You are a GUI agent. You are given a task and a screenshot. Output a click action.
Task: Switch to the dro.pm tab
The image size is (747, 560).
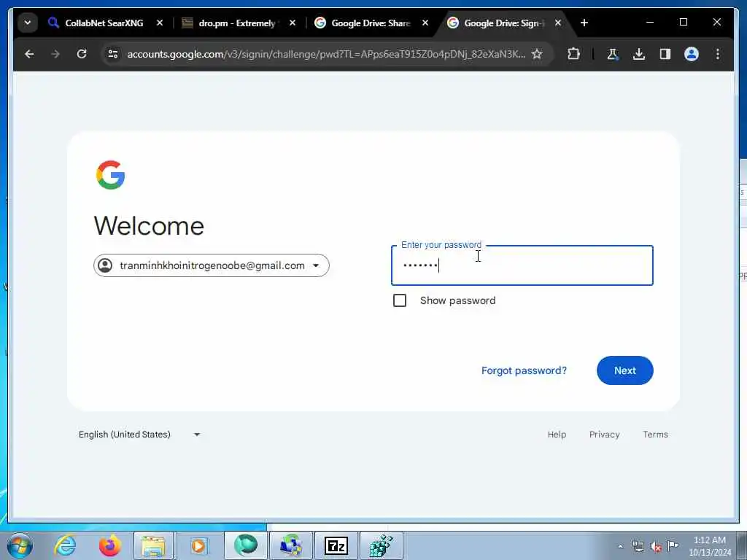tap(237, 23)
